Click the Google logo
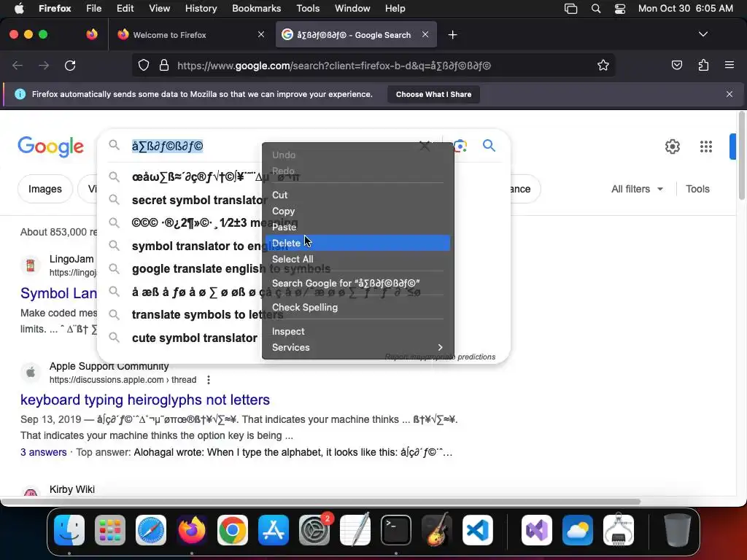This screenshot has width=747, height=560. click(51, 146)
